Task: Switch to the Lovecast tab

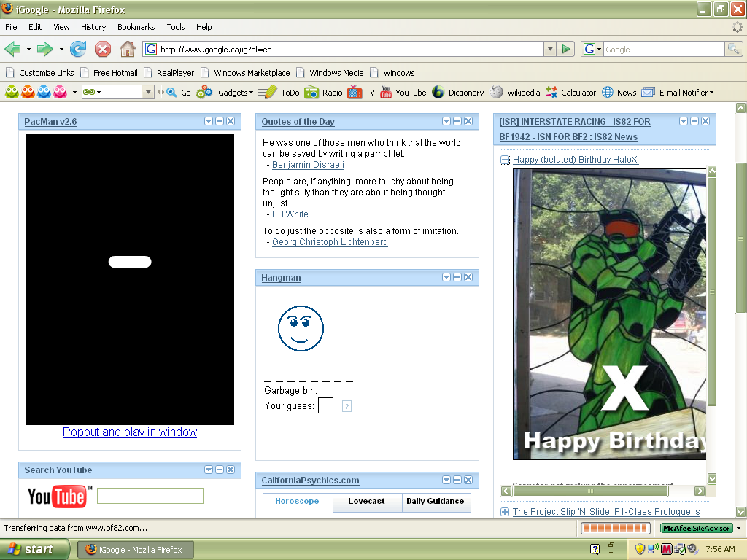Action: coord(366,502)
